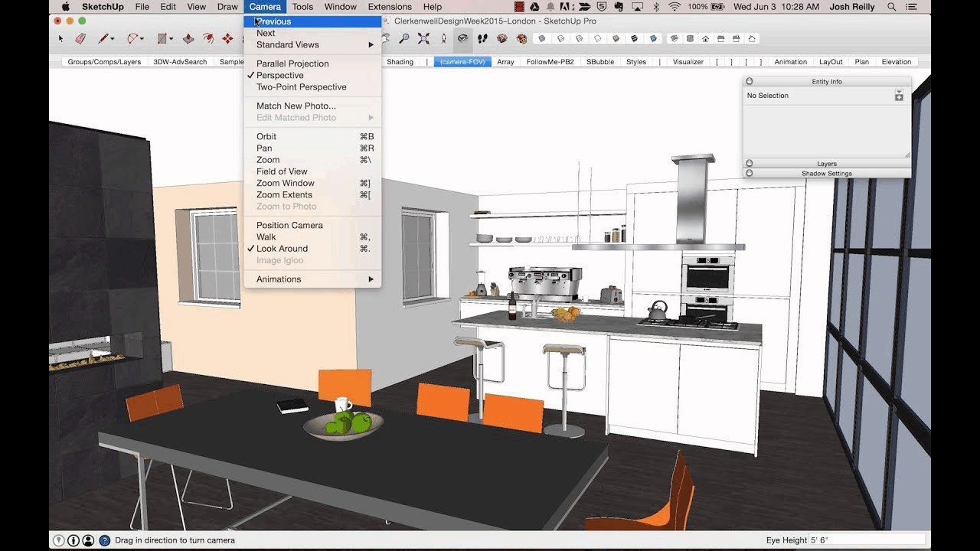
Task: Select the arrow Select tool
Action: coord(60,38)
